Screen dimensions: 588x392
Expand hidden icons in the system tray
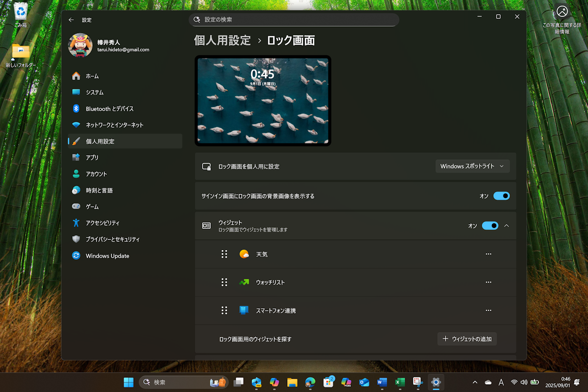[475, 382]
